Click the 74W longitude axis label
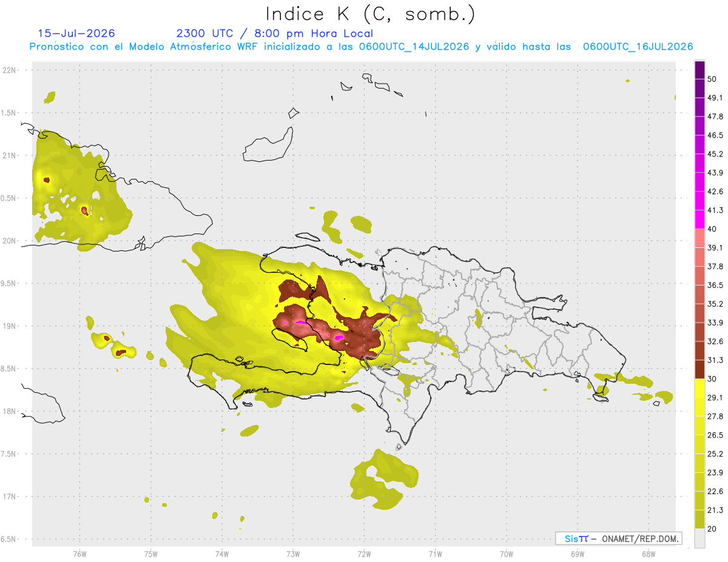Viewport: 728px width, 562px height. tap(221, 554)
